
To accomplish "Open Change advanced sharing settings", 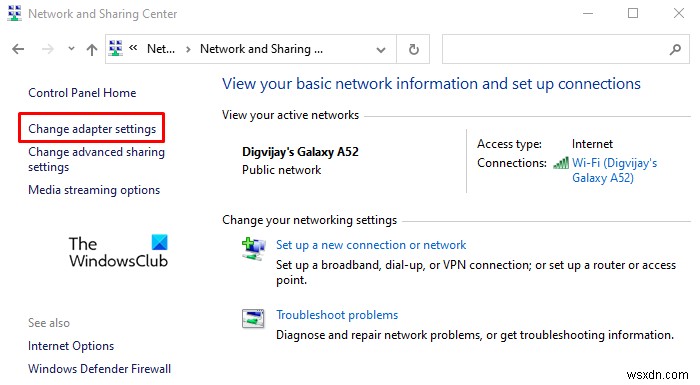I will pos(96,159).
